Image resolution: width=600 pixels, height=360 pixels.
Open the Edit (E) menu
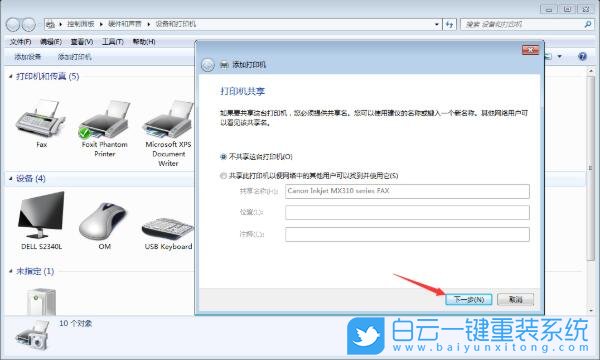pos(51,42)
